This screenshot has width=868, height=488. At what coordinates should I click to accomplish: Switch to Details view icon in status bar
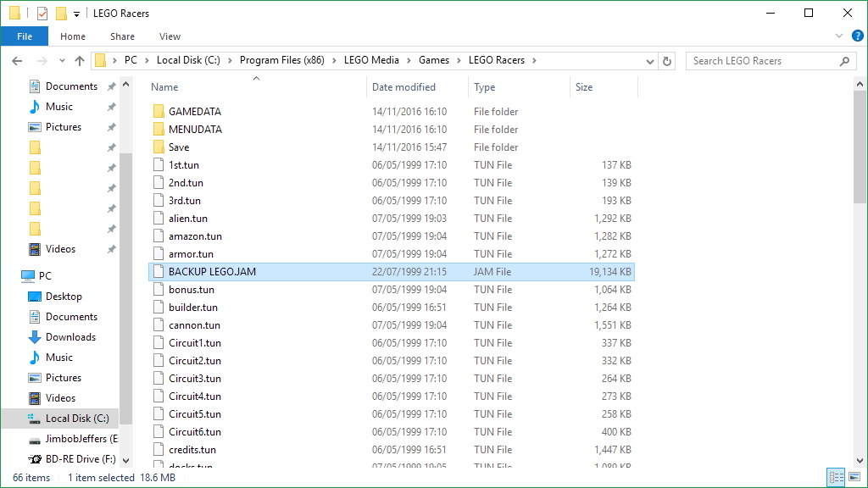[x=836, y=477]
